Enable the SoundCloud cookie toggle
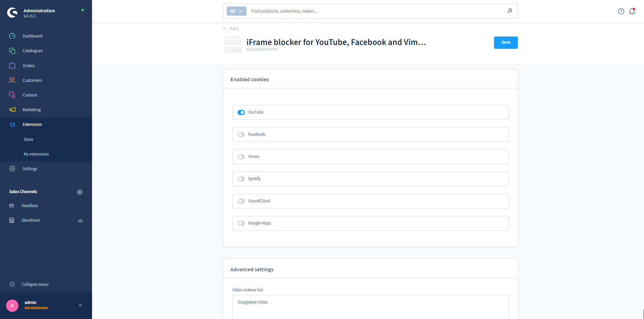This screenshot has width=644, height=319. 241,201
